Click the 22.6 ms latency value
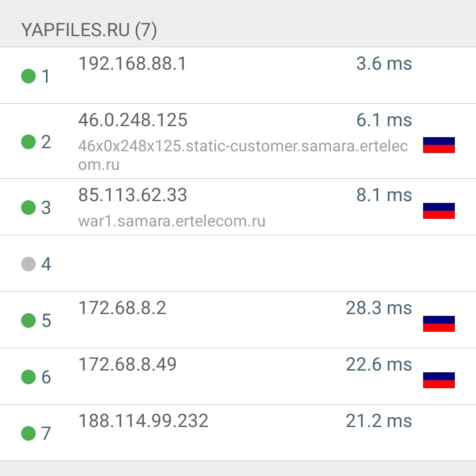The width and height of the screenshot is (476, 476). pyautogui.click(x=379, y=364)
